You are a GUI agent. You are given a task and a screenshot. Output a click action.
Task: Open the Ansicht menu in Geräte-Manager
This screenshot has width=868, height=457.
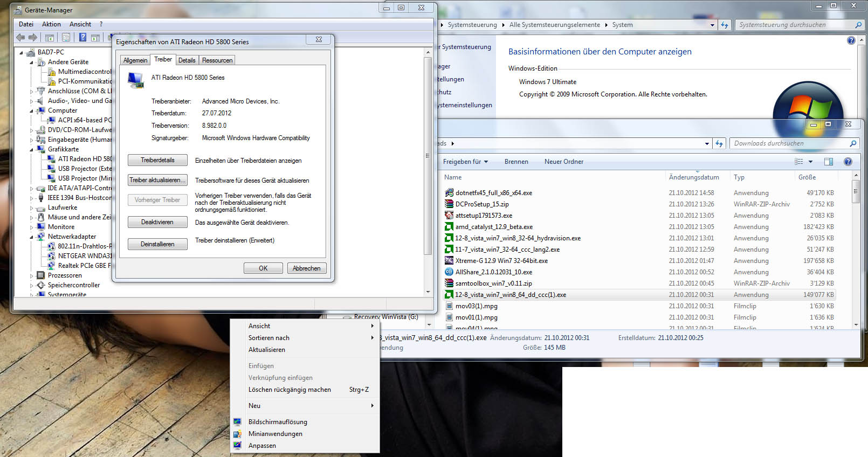coord(80,24)
